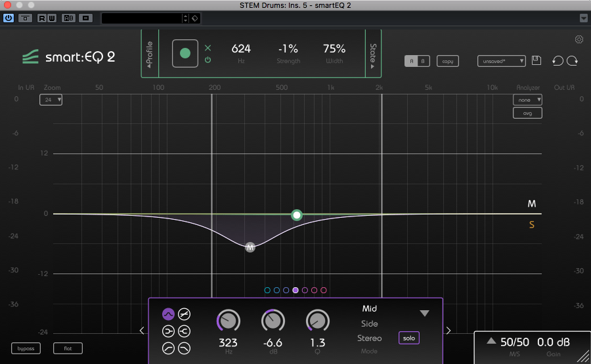This screenshot has height=364, width=591.
Task: Open settings gear icon
Action: [x=579, y=39]
